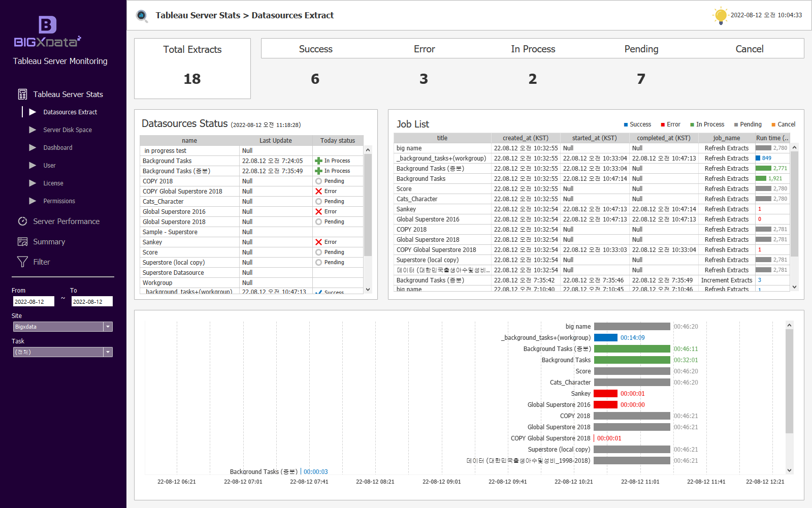
Task: Go to the Dashboard page
Action: tap(58, 147)
